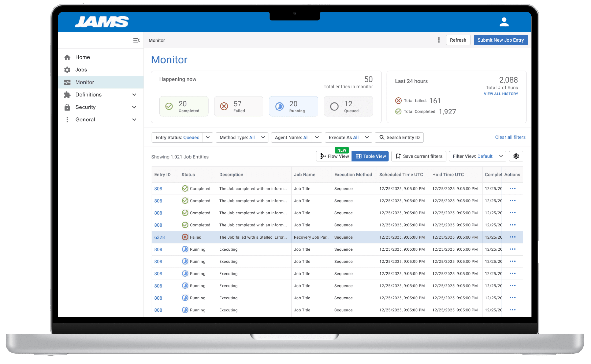Open the user profile icon
This screenshot has width=591, height=364.
point(504,22)
